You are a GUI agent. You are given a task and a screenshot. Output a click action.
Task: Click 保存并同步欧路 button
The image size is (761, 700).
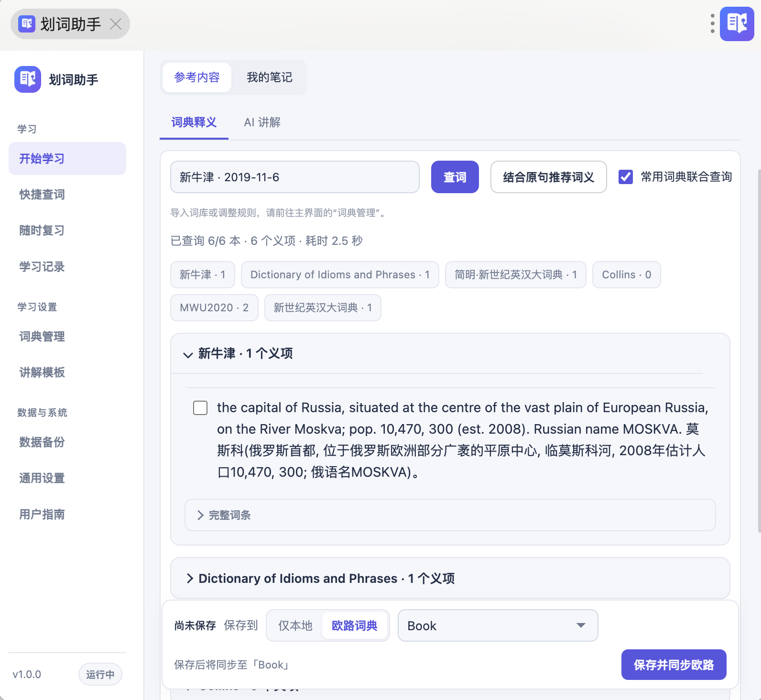click(674, 665)
